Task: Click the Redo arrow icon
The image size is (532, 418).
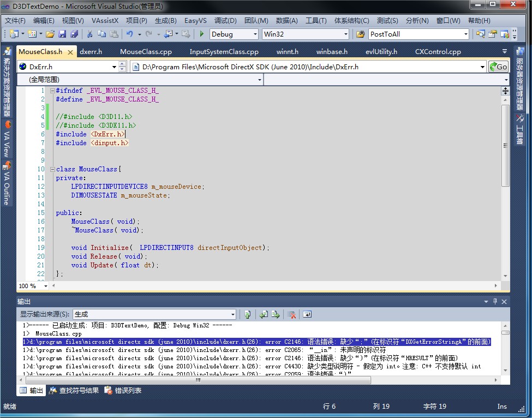Action: pyautogui.click(x=148, y=34)
